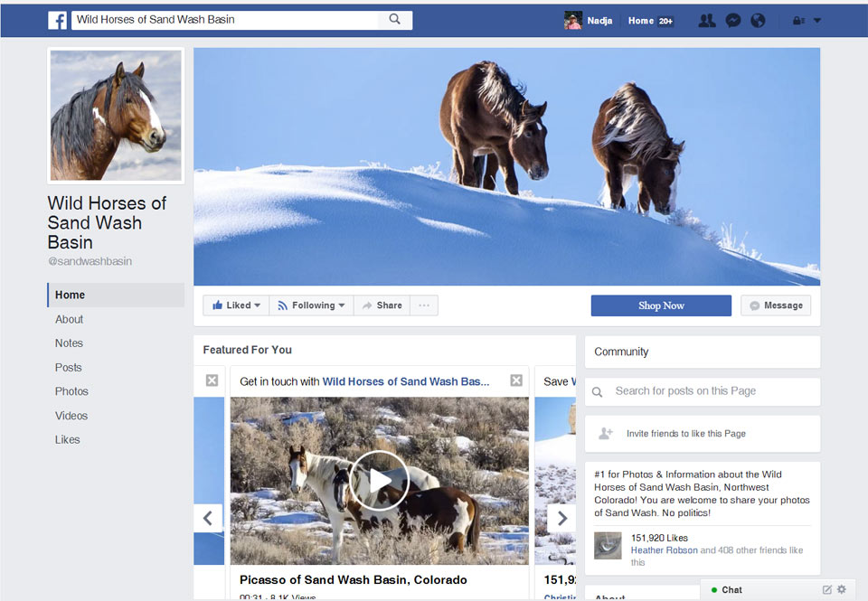Expand the account menu arrow in top bar
This screenshot has width=868, height=601.
[817, 21]
